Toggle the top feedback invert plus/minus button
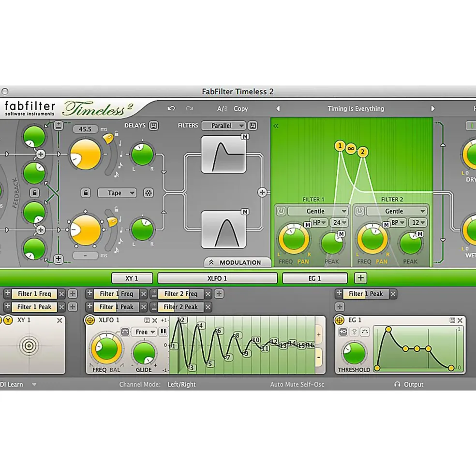The width and height of the screenshot is (476, 476). click(59, 125)
